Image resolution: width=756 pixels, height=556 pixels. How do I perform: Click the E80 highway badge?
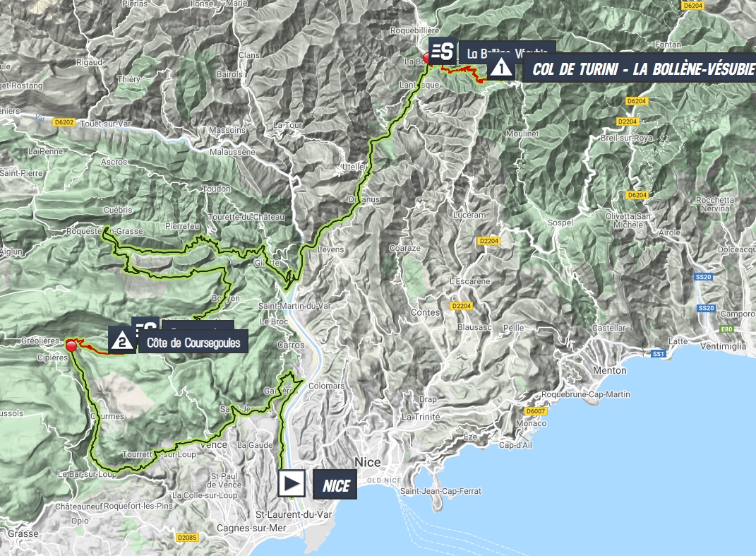coord(726,329)
